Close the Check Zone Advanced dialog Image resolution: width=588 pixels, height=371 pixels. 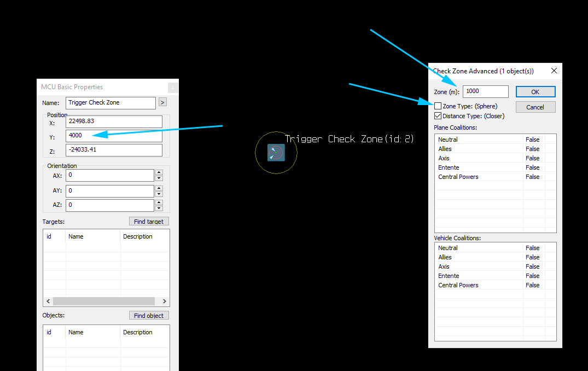point(554,71)
